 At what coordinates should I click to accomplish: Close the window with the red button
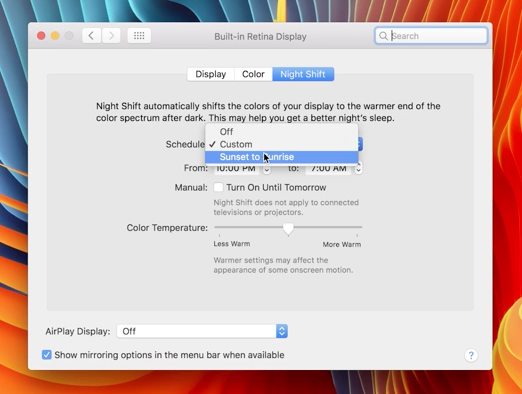coord(41,36)
